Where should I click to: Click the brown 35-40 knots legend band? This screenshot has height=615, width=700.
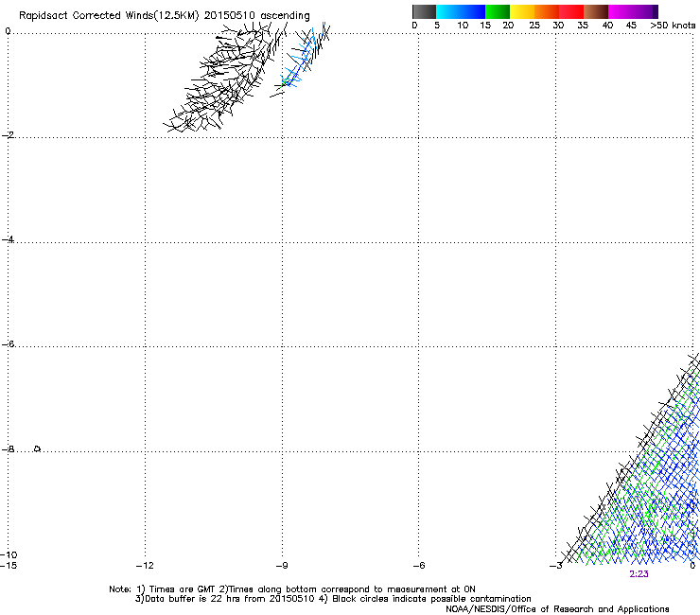pyautogui.click(x=596, y=11)
